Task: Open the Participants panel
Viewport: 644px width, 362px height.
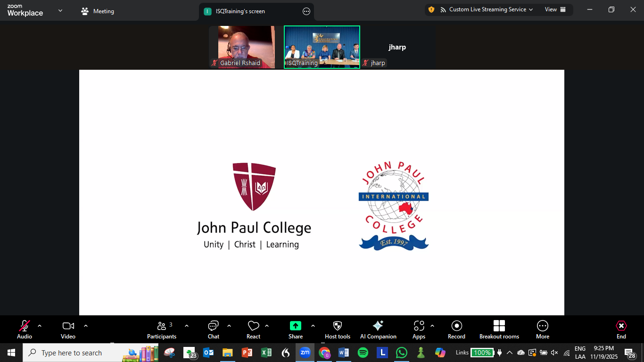Action: click(x=162, y=329)
